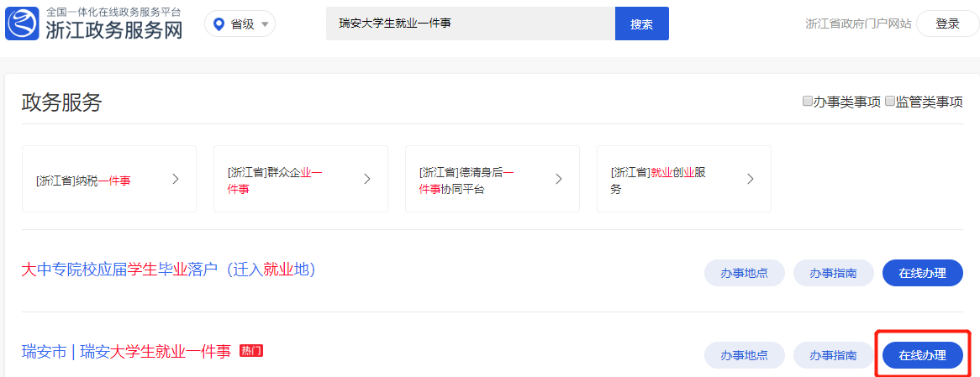980x377 pixels.
Task: Click the arrow on 就业创业服务 card
Action: 751,179
